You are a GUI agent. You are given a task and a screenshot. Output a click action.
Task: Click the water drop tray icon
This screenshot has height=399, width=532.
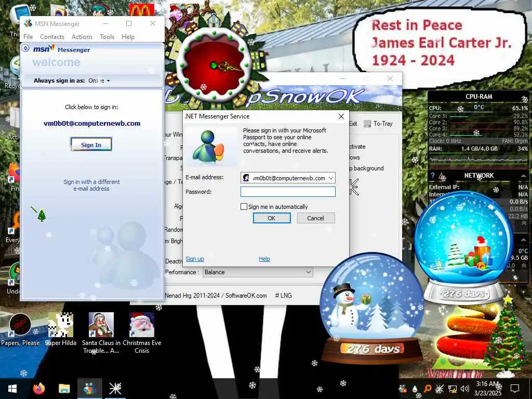415,389
